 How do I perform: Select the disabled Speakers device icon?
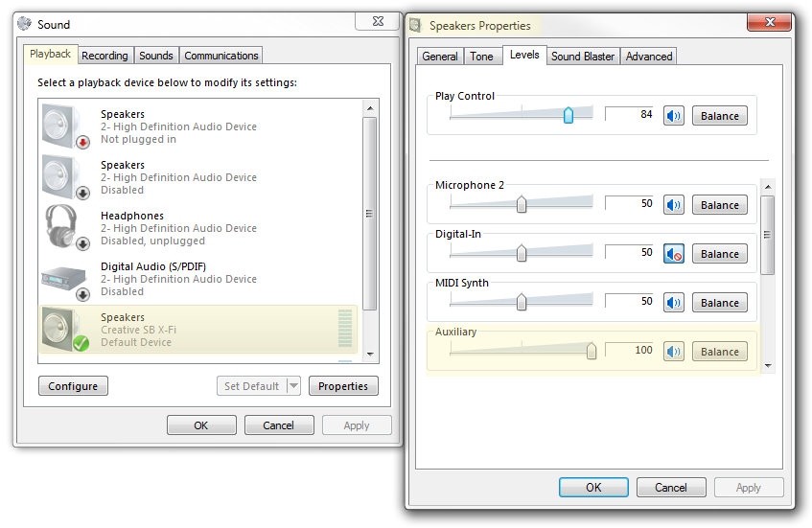pyautogui.click(x=65, y=177)
